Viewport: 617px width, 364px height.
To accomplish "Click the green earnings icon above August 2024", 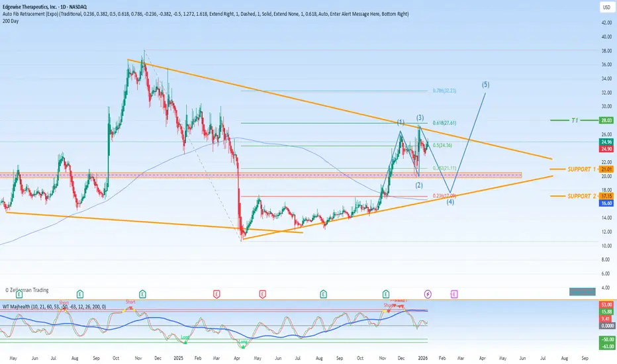I will (80, 294).
